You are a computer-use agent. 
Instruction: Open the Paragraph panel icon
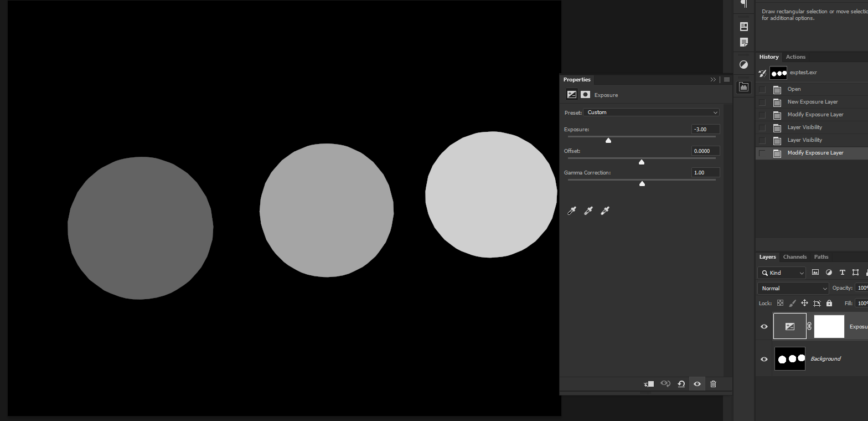(744, 3)
